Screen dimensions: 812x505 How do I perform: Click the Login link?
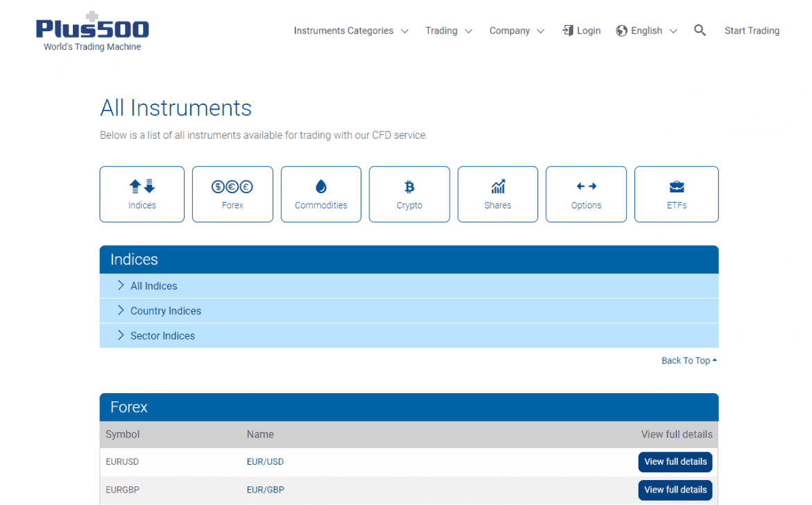pos(582,31)
